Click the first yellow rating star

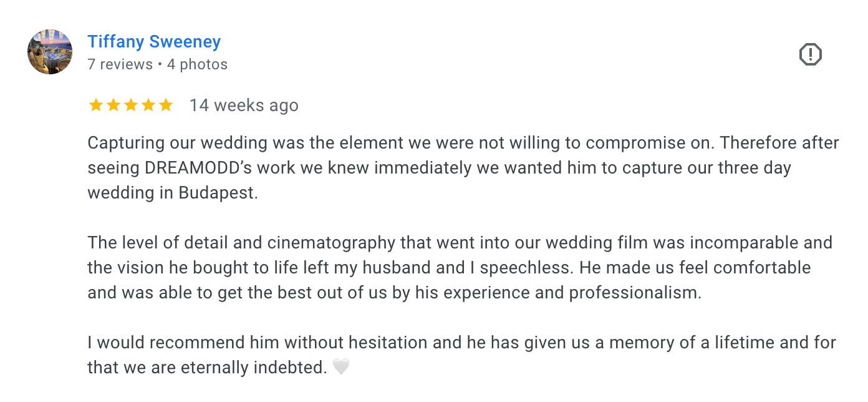(95, 105)
